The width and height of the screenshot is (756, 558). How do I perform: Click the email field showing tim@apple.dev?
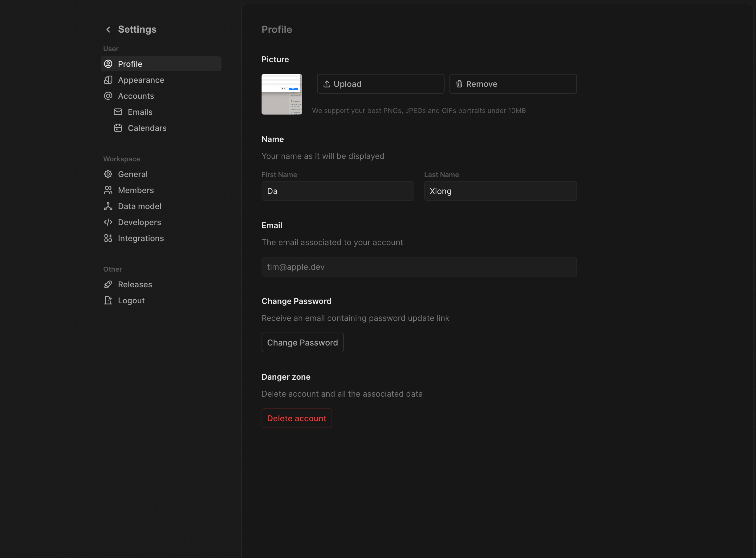[x=419, y=267]
